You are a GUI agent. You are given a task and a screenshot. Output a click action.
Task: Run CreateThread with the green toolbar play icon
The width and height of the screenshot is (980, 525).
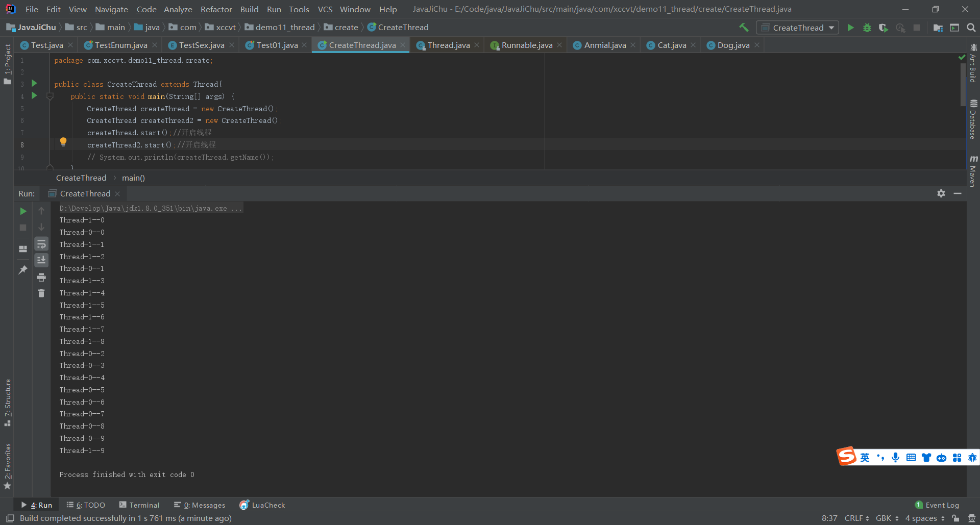click(x=850, y=28)
